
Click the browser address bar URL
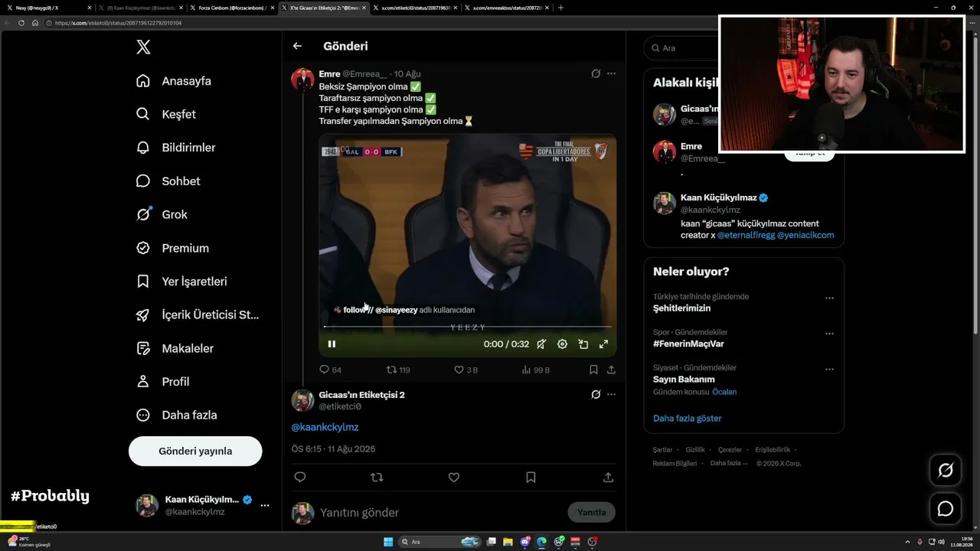point(118,23)
